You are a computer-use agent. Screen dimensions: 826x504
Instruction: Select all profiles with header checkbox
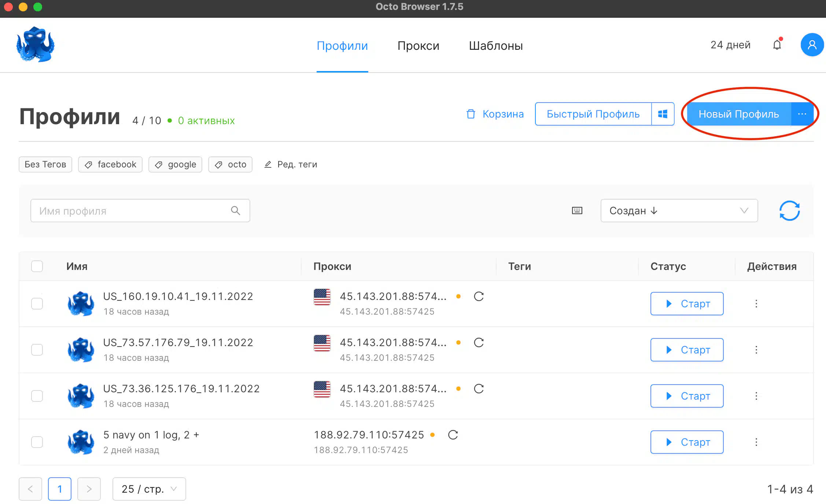click(x=37, y=266)
